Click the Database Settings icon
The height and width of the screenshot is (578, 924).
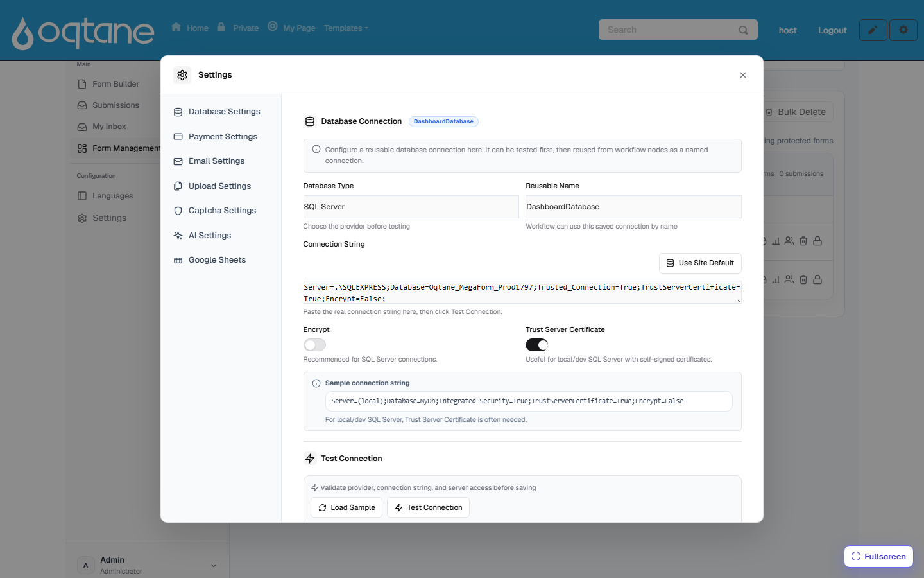click(178, 112)
